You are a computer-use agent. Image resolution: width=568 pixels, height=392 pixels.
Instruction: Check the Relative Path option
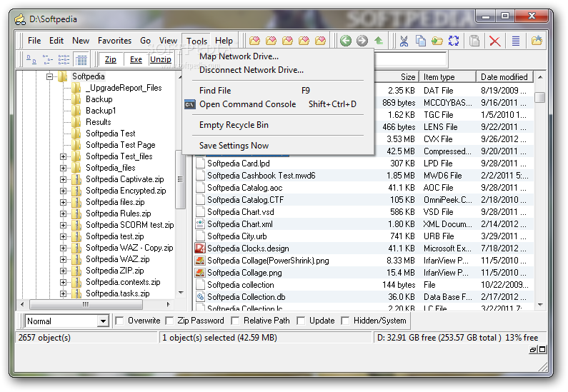[235, 321]
